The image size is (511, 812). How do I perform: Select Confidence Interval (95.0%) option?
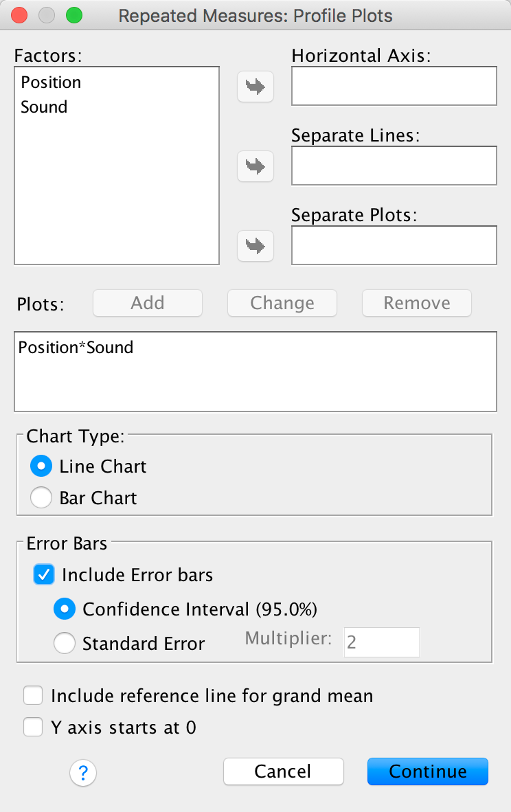pos(65,609)
